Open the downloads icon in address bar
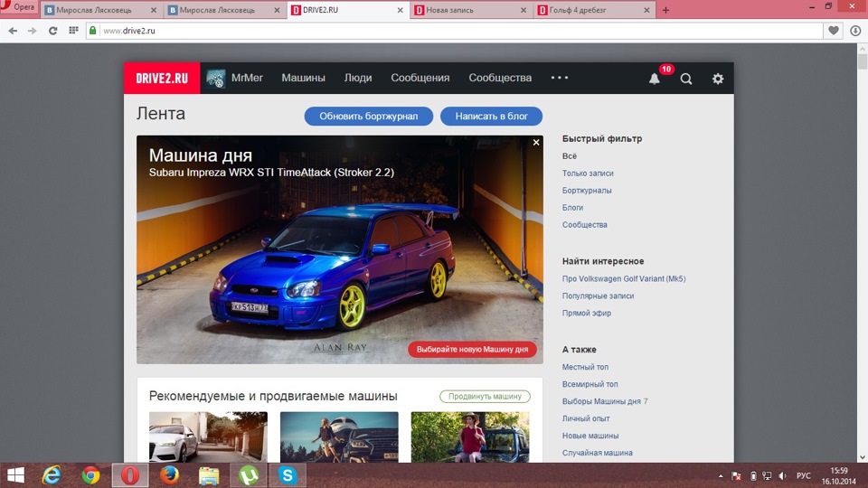Viewport: 868px width, 488px height. click(855, 31)
